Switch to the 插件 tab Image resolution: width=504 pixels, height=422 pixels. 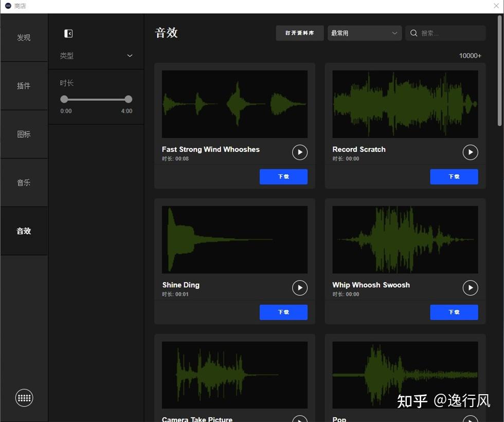(x=24, y=86)
